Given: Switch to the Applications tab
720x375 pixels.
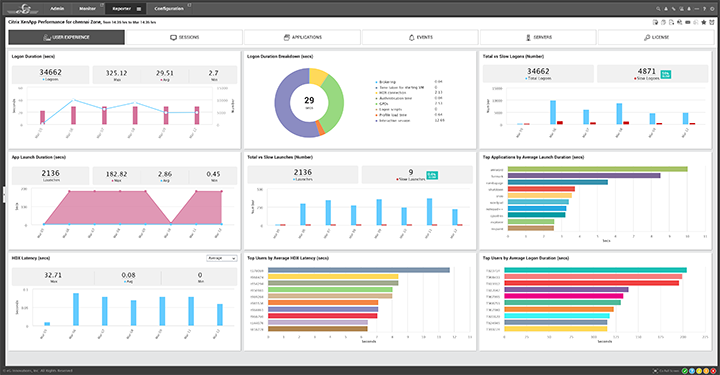Looking at the screenshot, I should (302, 37).
